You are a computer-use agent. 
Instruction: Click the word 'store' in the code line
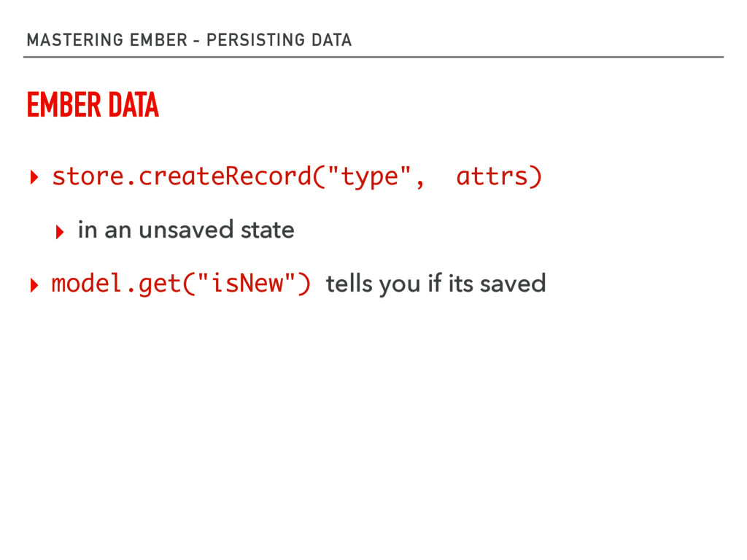click(x=88, y=176)
